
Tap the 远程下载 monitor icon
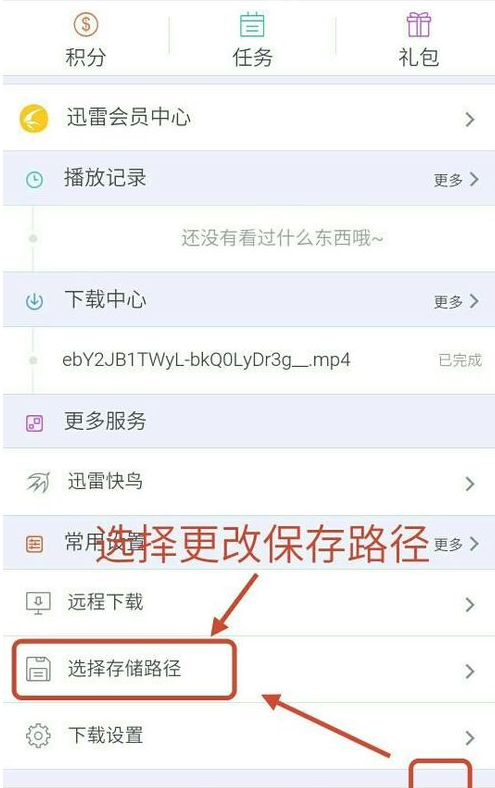pyautogui.click(x=38, y=603)
